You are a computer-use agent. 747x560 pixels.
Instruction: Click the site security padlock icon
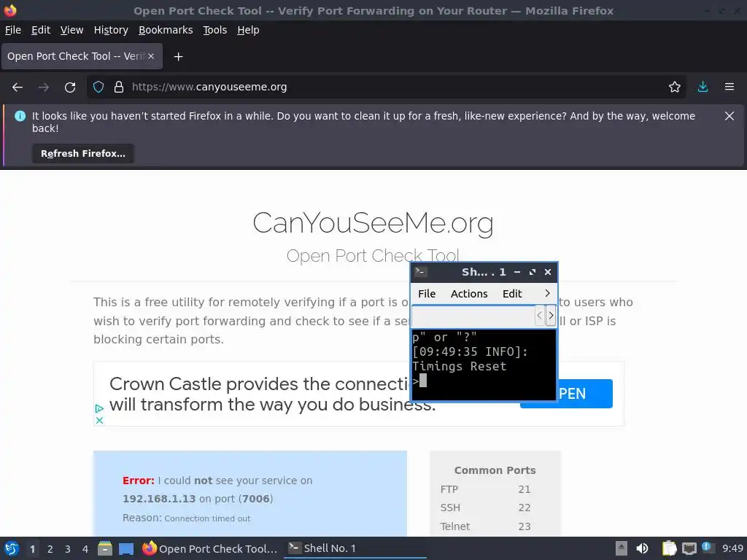click(x=119, y=87)
